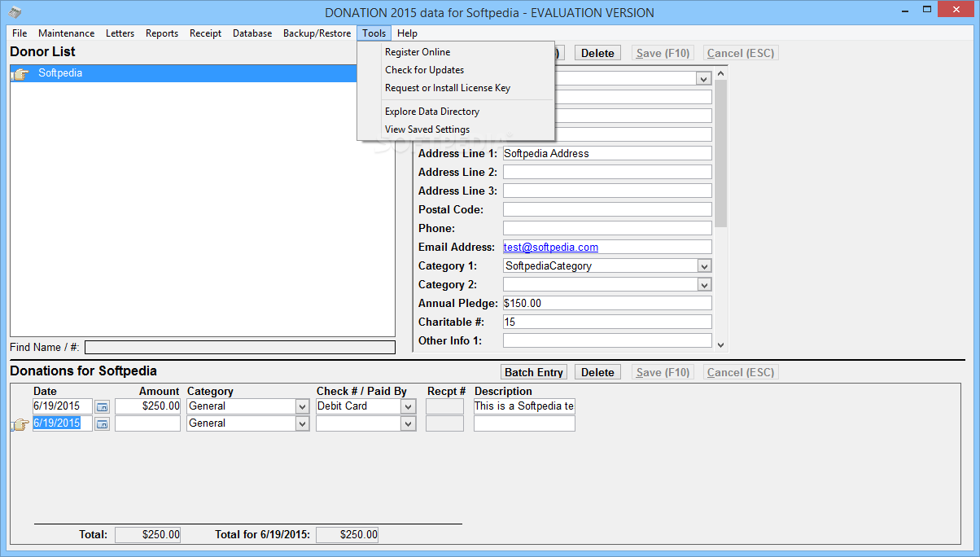Click Save (F10) in the donor panel
This screenshot has height=557, width=980.
663,53
